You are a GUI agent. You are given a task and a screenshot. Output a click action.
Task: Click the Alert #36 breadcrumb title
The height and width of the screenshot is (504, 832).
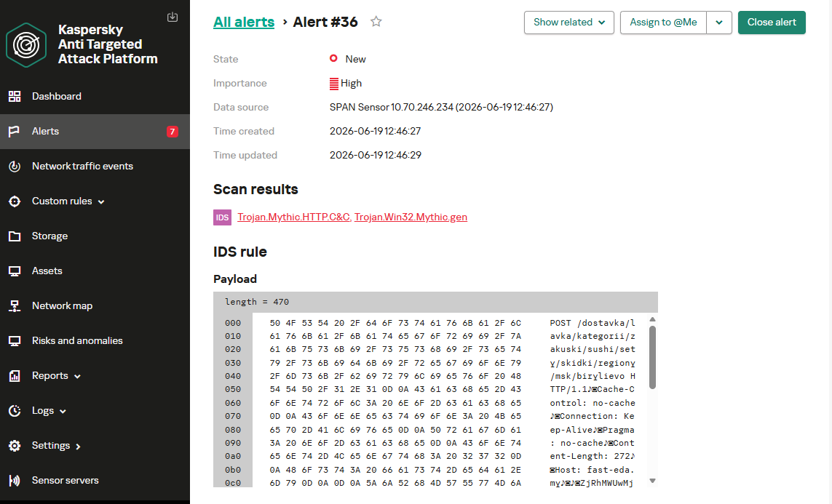325,23
